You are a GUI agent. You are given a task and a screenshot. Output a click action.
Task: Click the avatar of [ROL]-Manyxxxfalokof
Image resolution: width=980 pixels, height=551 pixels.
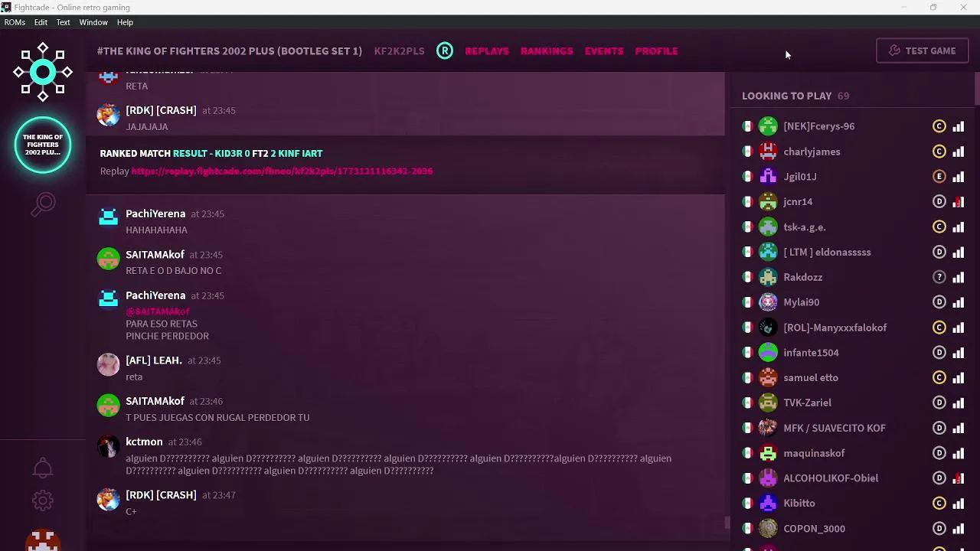pos(768,328)
